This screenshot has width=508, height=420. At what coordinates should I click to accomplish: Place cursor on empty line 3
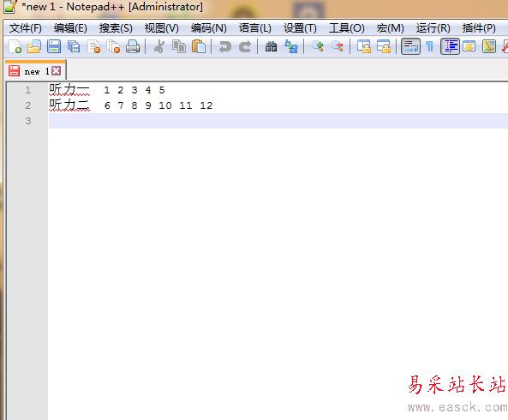[278, 121]
